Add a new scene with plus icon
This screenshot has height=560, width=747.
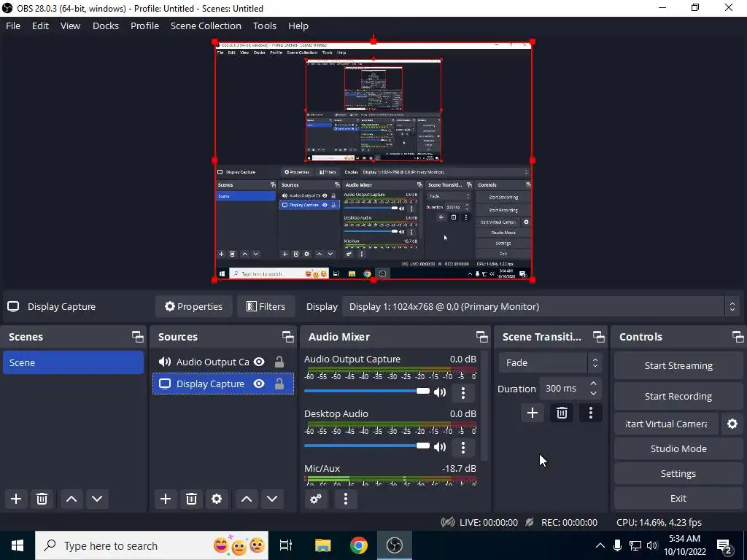tap(16, 499)
